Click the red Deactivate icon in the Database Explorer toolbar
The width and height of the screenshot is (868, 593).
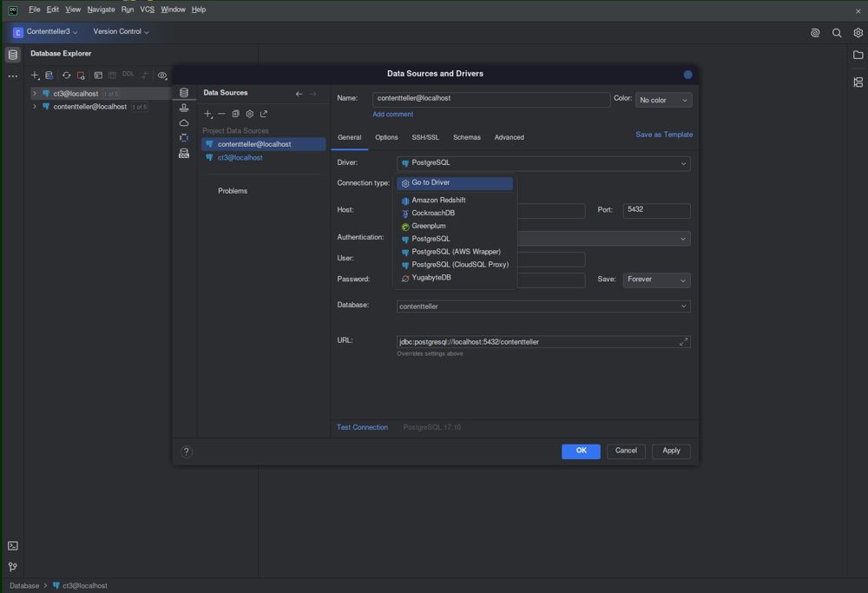click(x=81, y=76)
